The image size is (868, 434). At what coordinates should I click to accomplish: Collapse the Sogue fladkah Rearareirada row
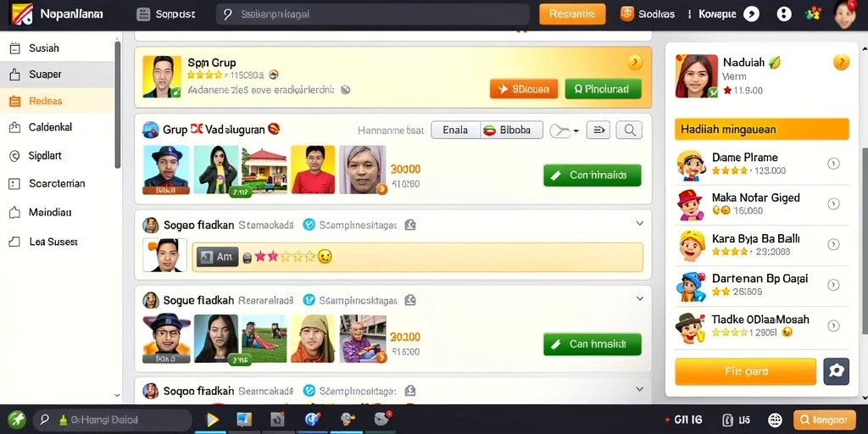pos(639,299)
